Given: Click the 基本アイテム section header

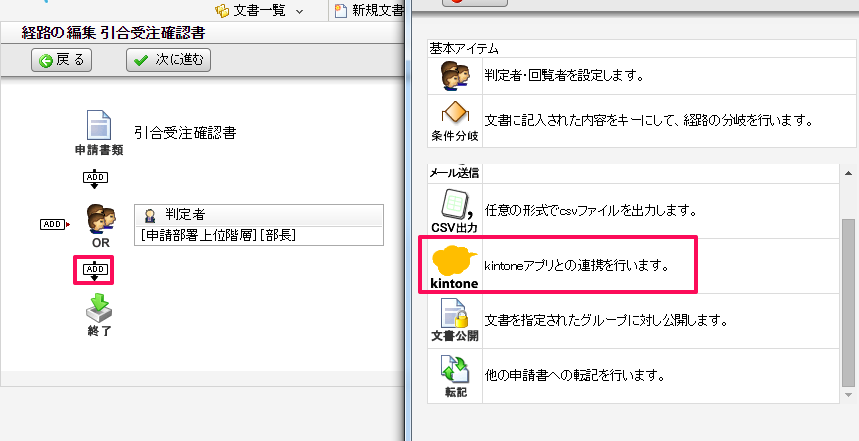Looking at the screenshot, I should click(x=464, y=49).
